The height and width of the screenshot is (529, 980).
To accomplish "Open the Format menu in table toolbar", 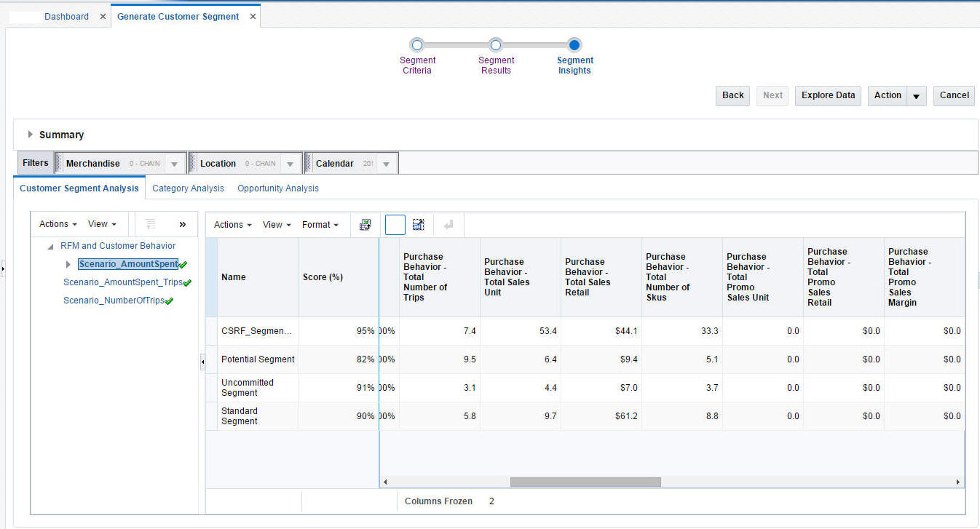I will pos(320,225).
